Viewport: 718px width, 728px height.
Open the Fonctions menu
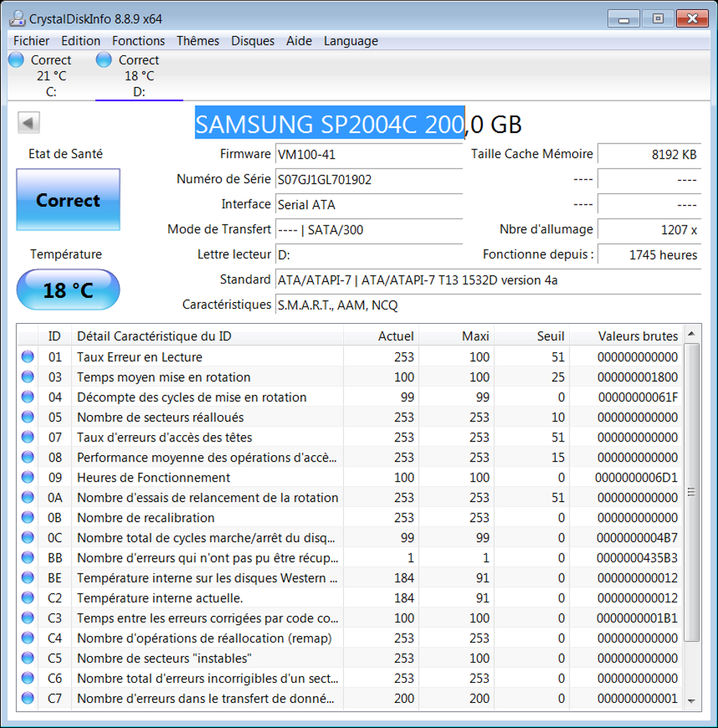point(139,41)
